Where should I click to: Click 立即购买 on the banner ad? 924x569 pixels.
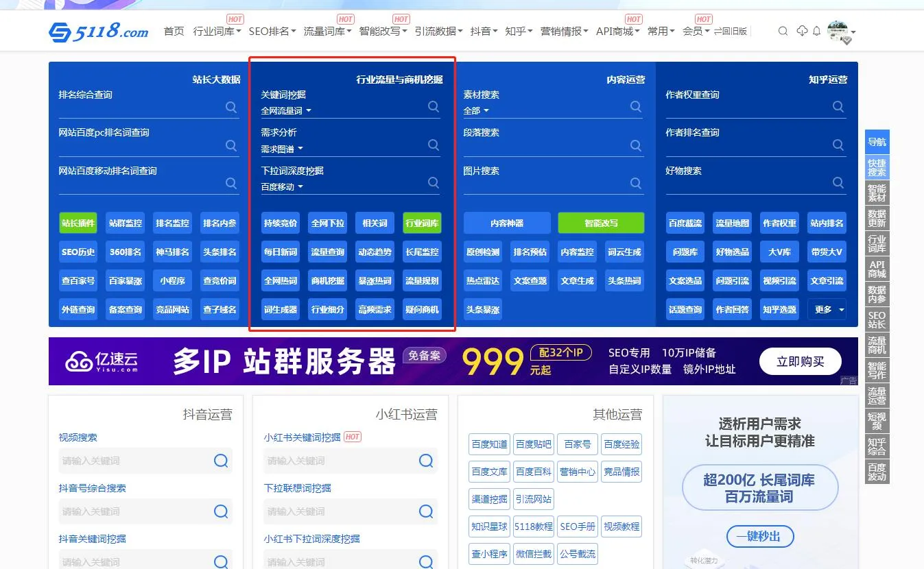[x=800, y=361]
